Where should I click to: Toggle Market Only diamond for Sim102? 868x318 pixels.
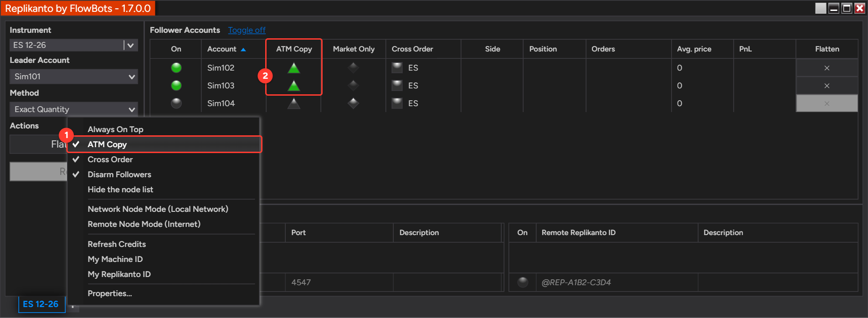[353, 68]
